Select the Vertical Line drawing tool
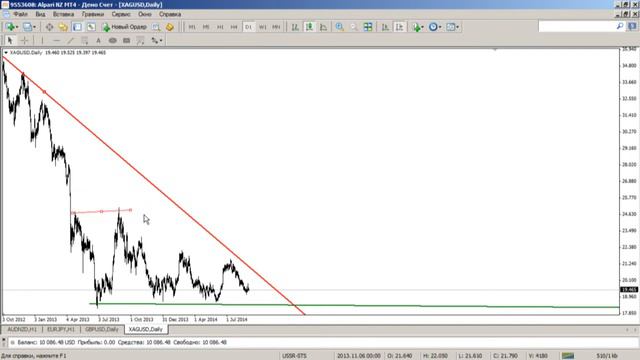Screen dimensions: 640x360 point(42,40)
